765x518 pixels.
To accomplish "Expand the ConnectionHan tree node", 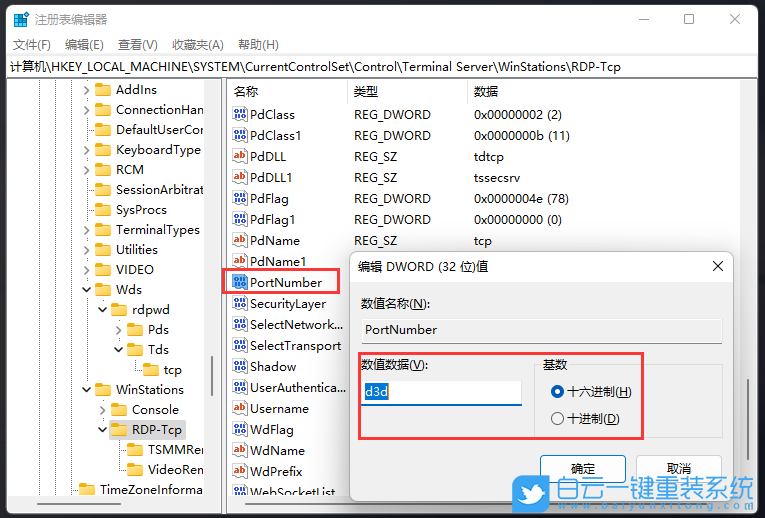I will (x=86, y=110).
